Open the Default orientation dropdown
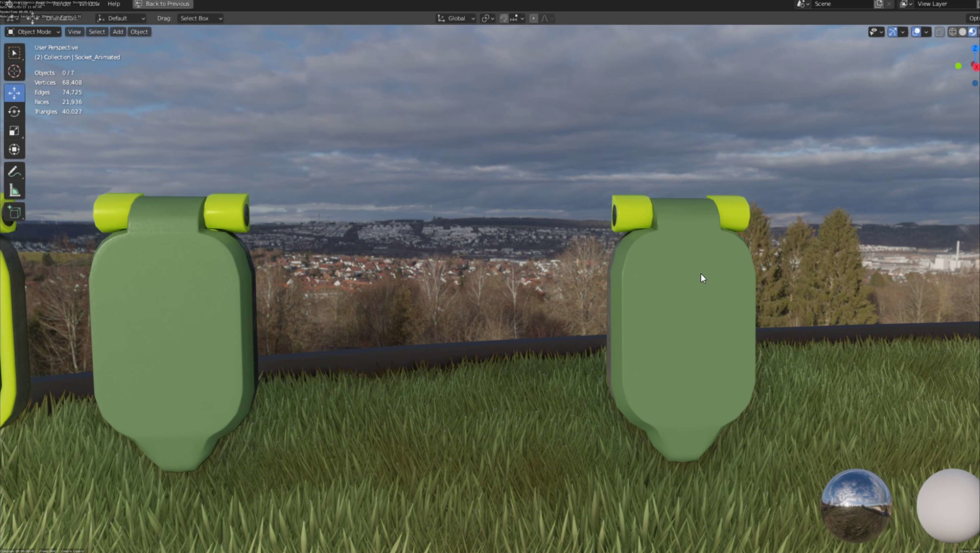The image size is (980, 553). 121,18
